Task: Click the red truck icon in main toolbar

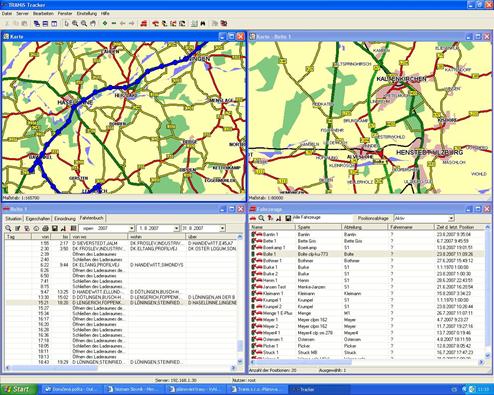Action: tap(144, 23)
